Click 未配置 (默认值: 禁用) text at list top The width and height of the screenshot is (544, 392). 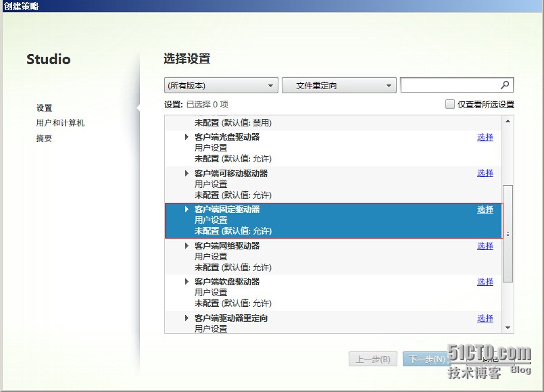(x=232, y=123)
